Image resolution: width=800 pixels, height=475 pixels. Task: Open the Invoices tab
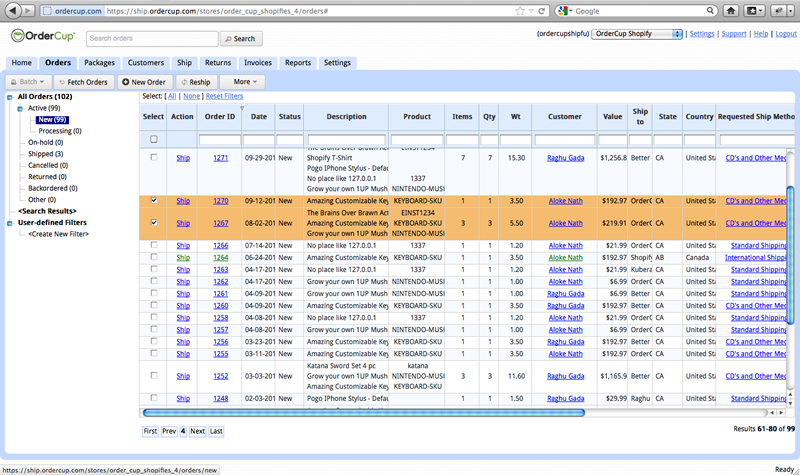tap(258, 63)
